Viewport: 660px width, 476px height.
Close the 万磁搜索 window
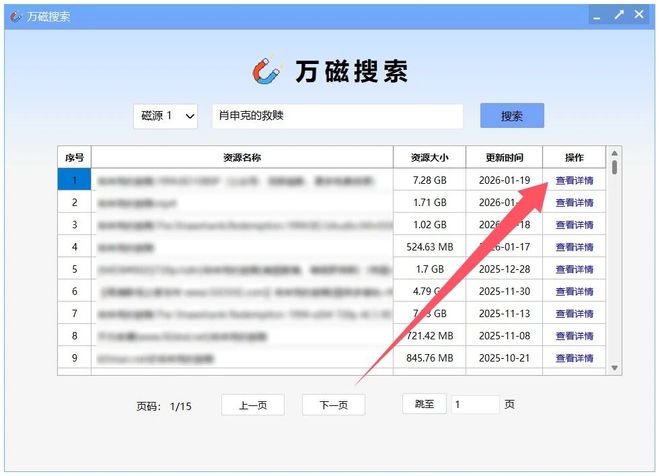pyautogui.click(x=639, y=15)
